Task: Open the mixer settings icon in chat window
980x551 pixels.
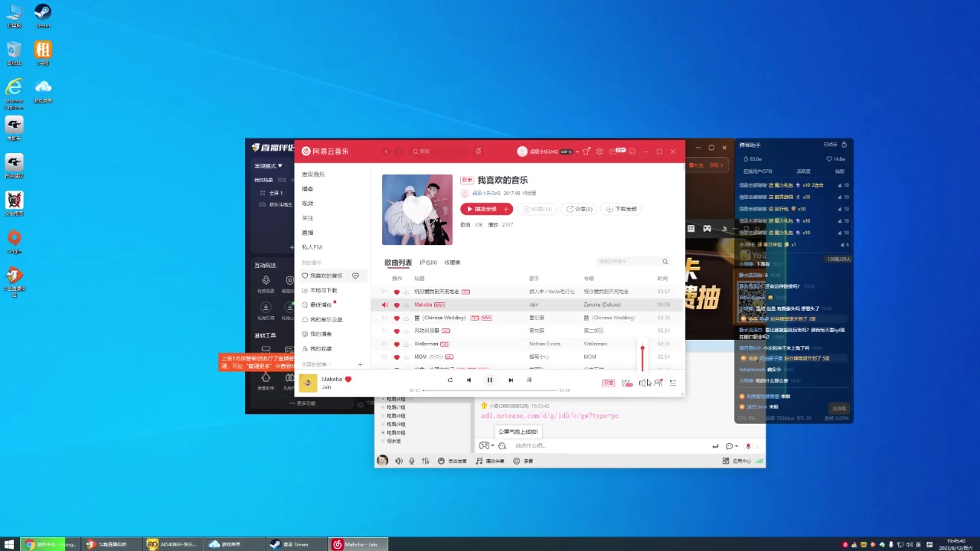Action: (425, 461)
